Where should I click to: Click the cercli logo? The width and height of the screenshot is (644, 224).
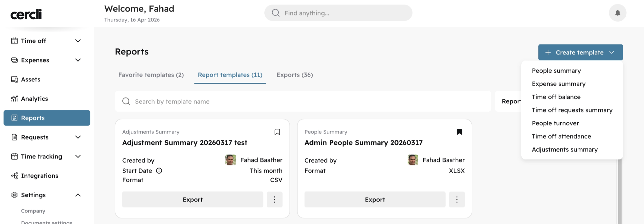[x=26, y=14]
